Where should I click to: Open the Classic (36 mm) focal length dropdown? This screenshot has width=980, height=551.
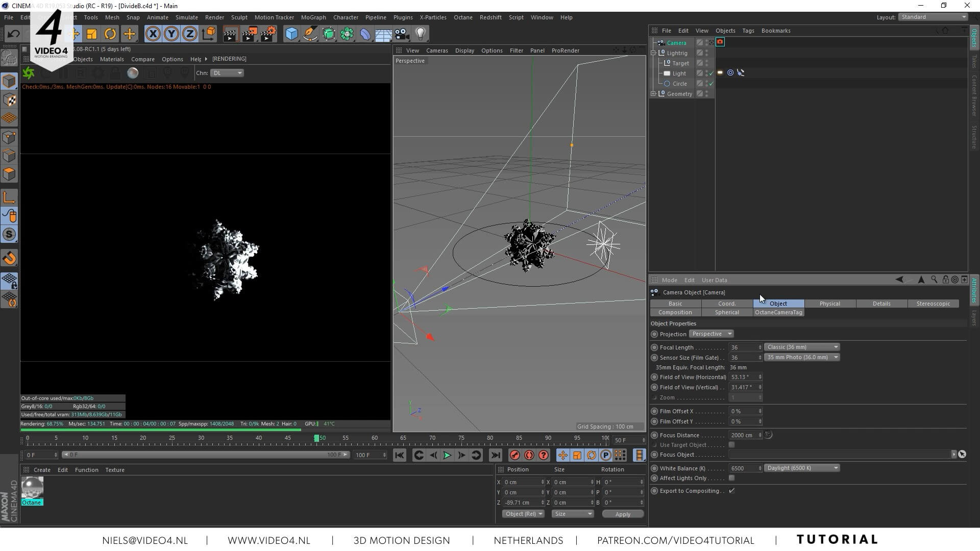point(801,347)
